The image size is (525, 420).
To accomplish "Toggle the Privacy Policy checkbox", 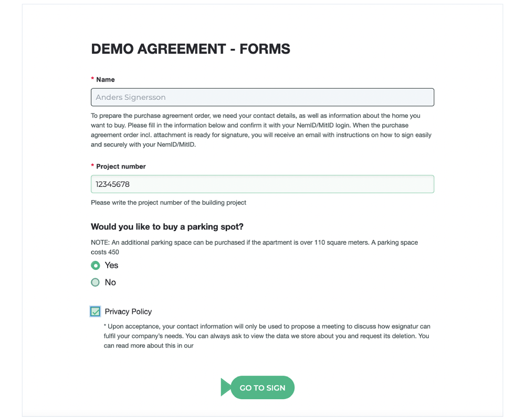I will 95,312.
